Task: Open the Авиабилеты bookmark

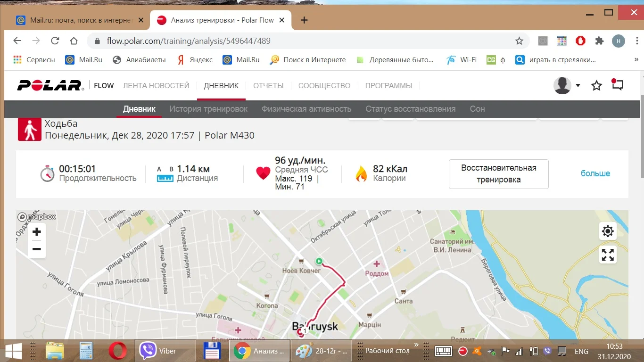Action: click(x=140, y=60)
